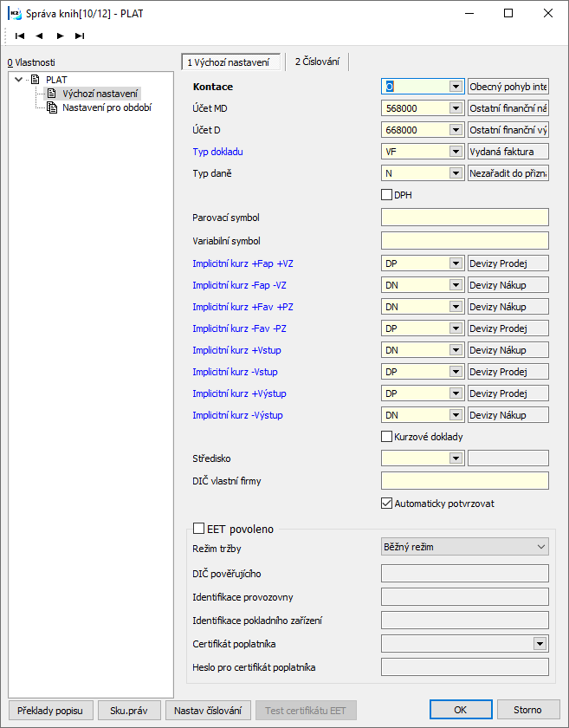The width and height of the screenshot is (569, 728).
Task: Open the Středisko dropdown arrow
Action: (456, 458)
